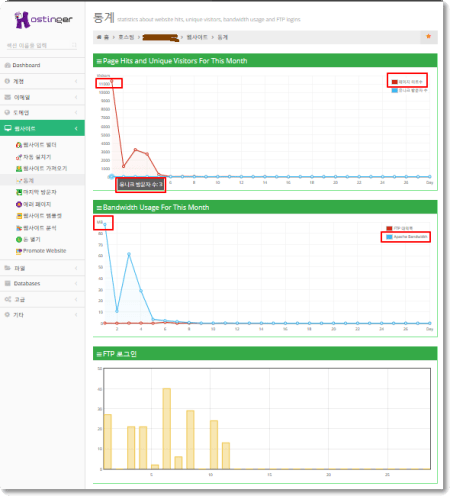Viewport: 450px width, 496px height.
Task: Expand the 파일 sidebar section
Action: tap(42, 268)
